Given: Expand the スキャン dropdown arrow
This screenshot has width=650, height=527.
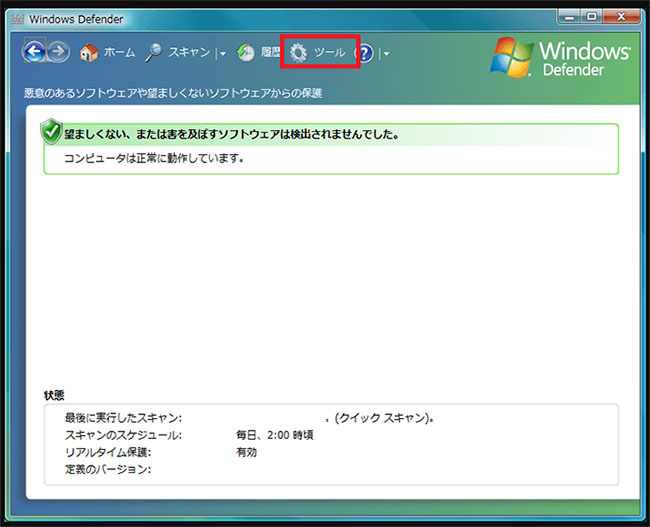Looking at the screenshot, I should (x=223, y=53).
